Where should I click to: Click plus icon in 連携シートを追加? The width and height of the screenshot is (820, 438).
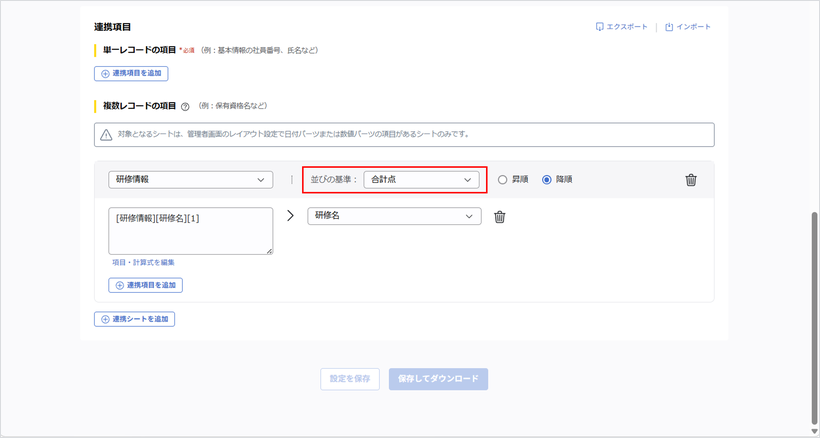pos(105,319)
